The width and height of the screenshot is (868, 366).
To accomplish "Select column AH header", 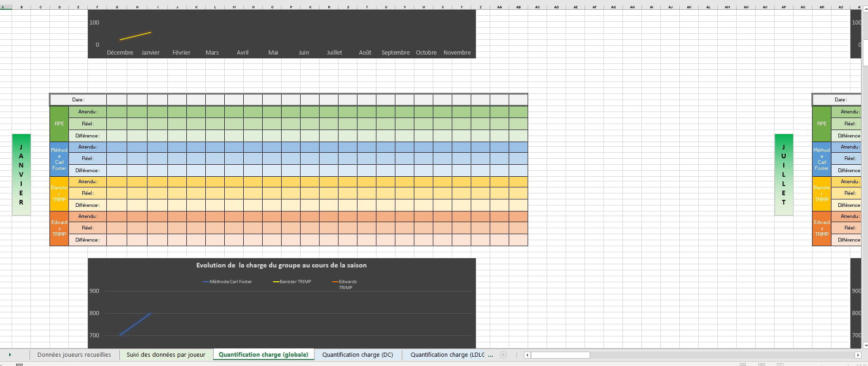I will coord(632,7).
